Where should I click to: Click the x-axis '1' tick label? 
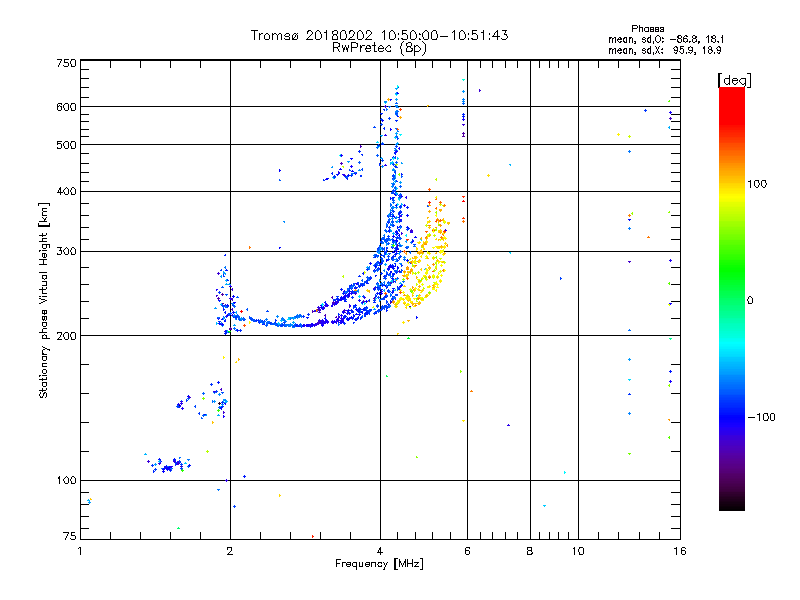(80, 551)
